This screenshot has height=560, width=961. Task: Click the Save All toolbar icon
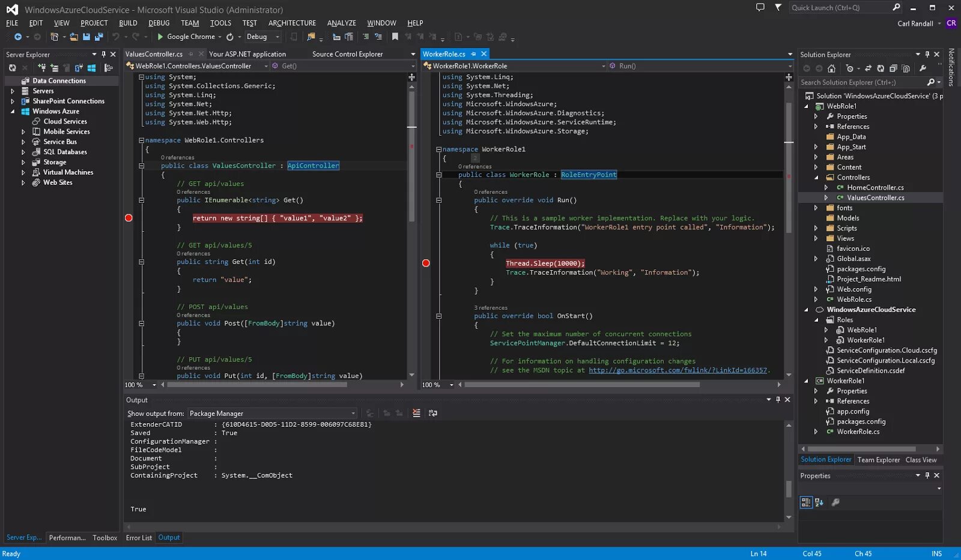(x=98, y=37)
